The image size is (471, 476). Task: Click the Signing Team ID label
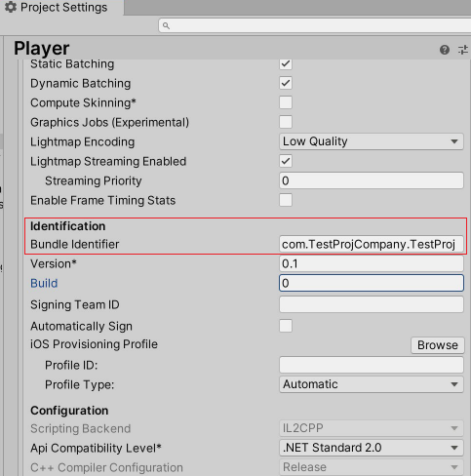tap(75, 304)
